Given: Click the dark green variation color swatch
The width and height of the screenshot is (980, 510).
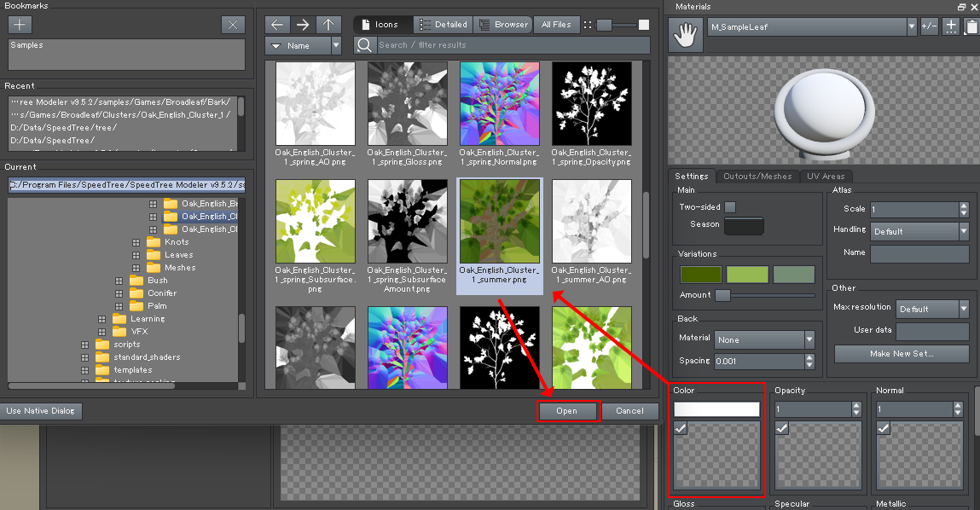Looking at the screenshot, I should (x=700, y=275).
